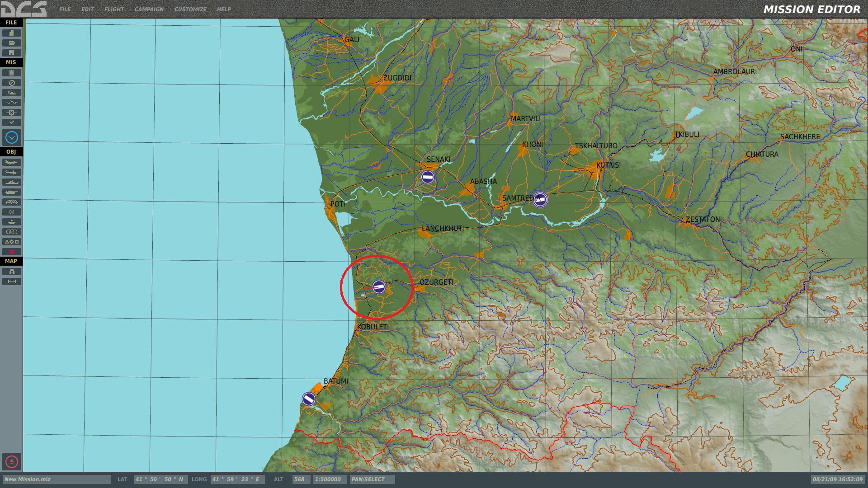Open the mission goals crosshair-box icon
The width and height of the screenshot is (868, 488).
pos(12,113)
